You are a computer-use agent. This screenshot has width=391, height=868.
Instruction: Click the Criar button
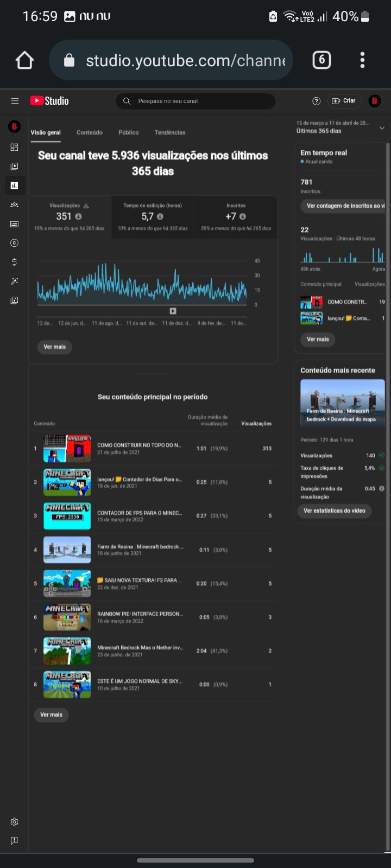point(343,101)
